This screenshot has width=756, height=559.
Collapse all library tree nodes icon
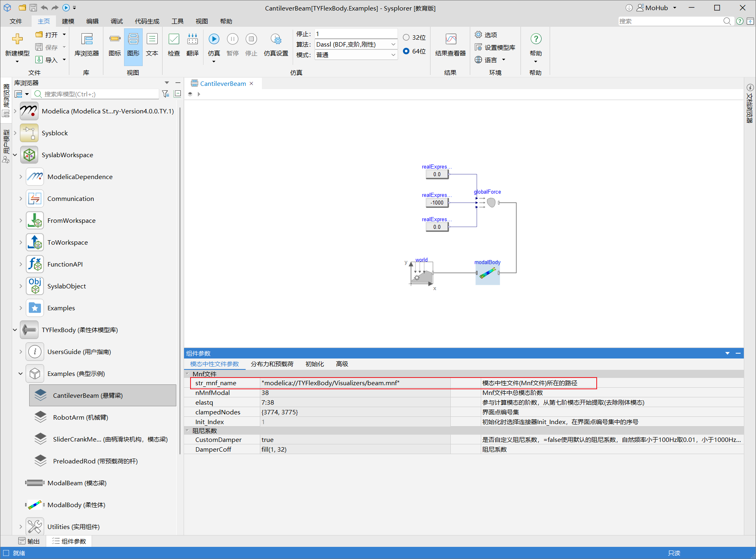point(177,94)
